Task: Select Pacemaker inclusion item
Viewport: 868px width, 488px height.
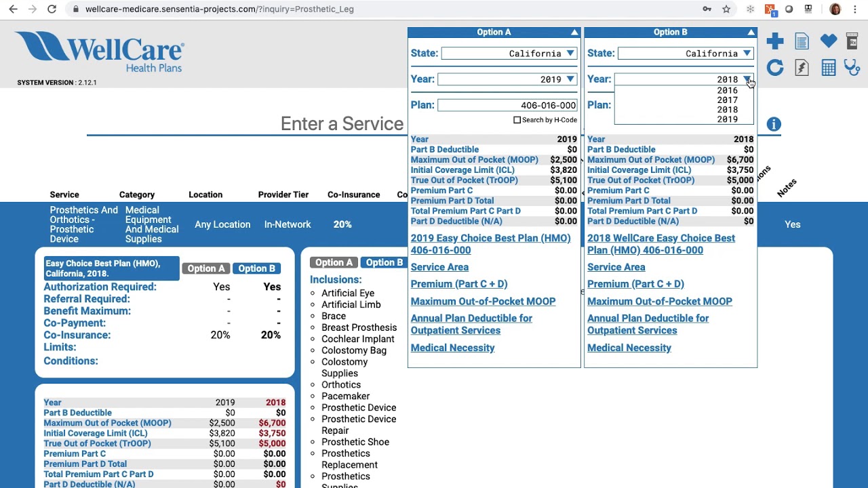Action: coord(346,396)
